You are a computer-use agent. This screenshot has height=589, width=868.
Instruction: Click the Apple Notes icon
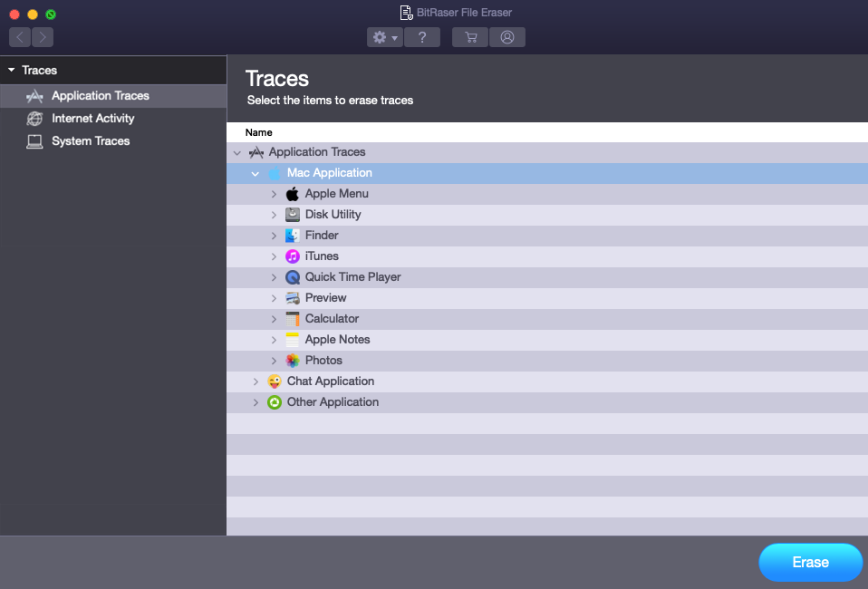point(293,340)
